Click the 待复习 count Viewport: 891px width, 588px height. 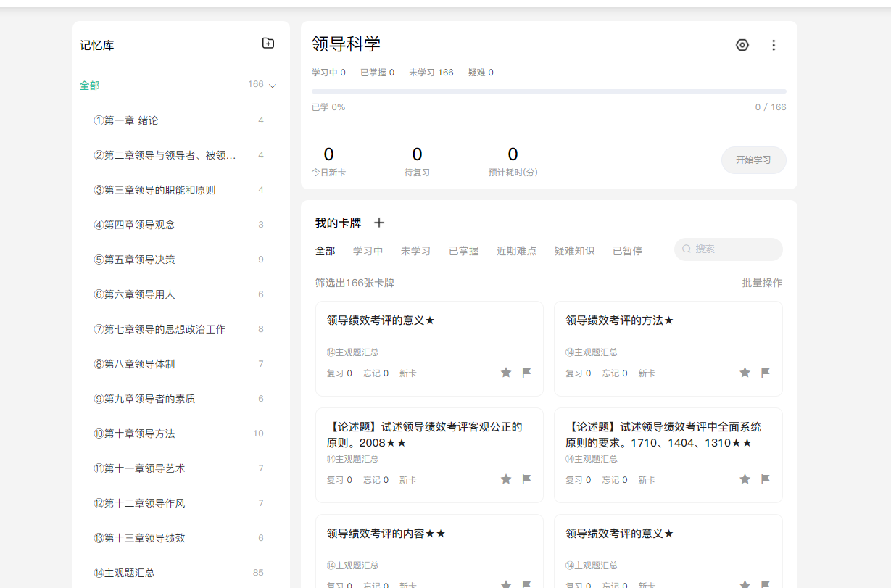(x=417, y=154)
